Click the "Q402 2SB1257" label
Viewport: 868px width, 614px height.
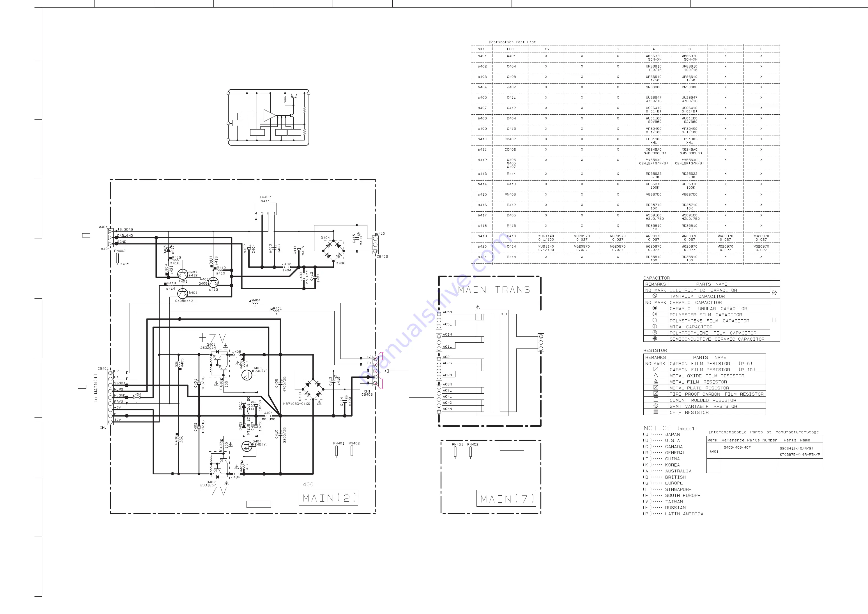(208, 484)
